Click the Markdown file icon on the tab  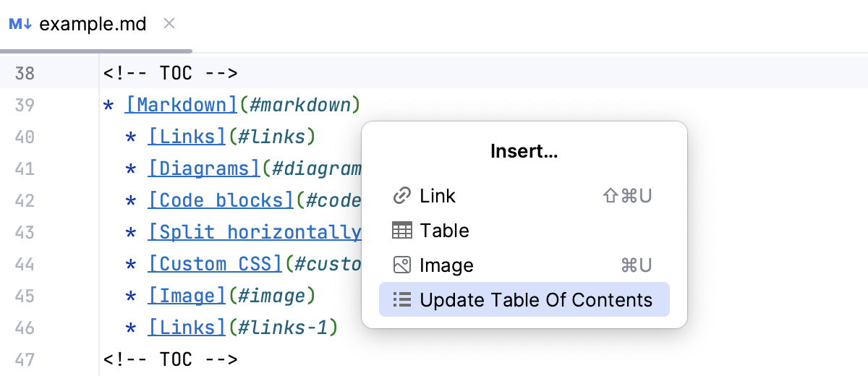(x=20, y=24)
